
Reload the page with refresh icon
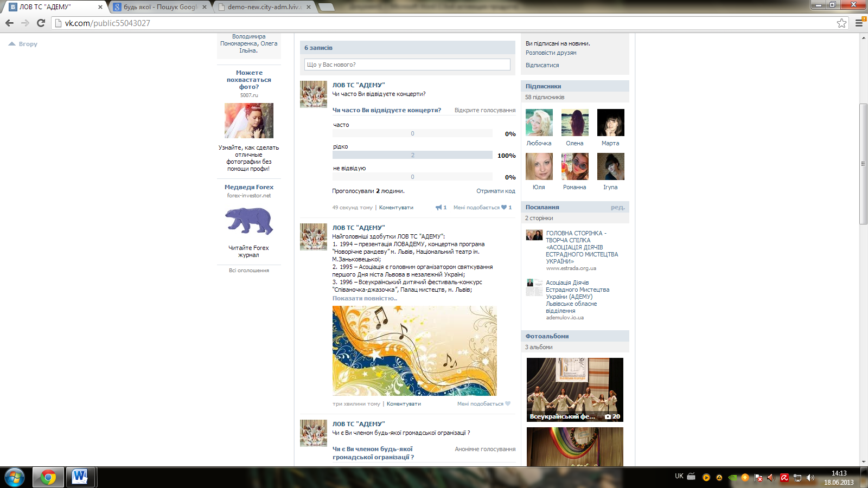coord(41,23)
